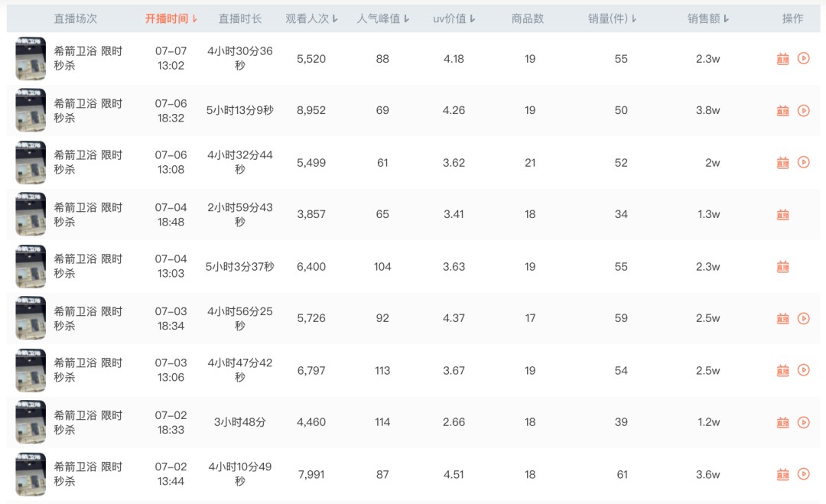Image resolution: width=826 pixels, height=504 pixels.
Task: Click the 操作 column header
Action: pos(793,18)
